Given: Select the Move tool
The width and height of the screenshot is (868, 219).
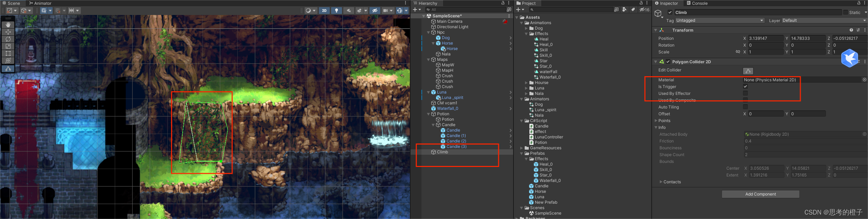Looking at the screenshot, I should 8,32.
